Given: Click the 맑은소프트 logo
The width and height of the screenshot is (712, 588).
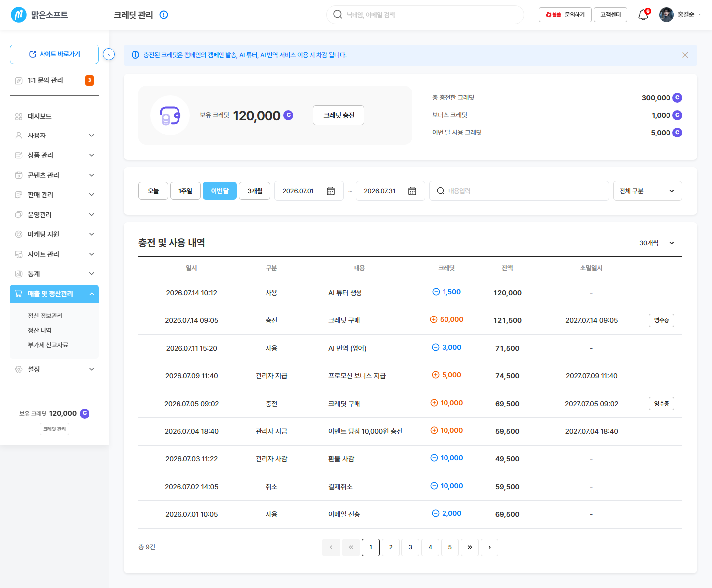Looking at the screenshot, I should [40, 15].
